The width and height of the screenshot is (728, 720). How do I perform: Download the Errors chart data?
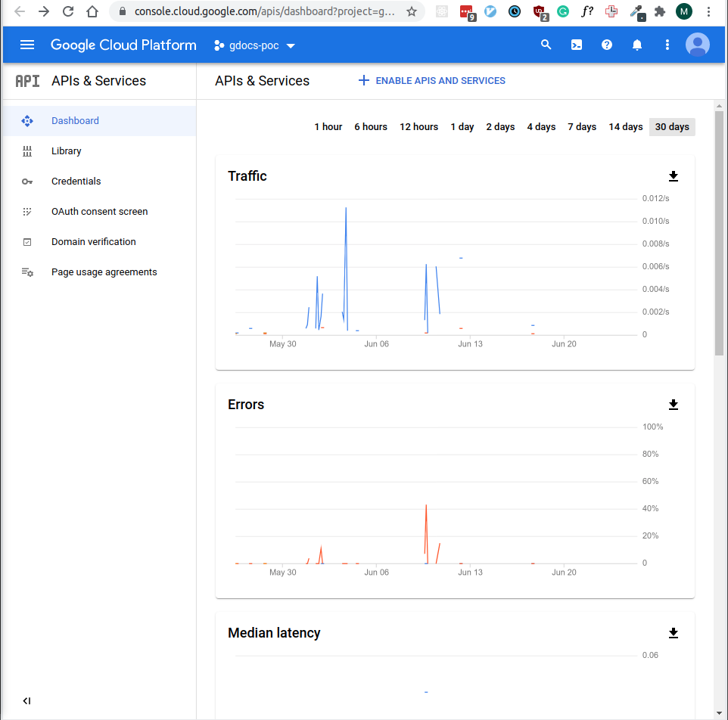click(674, 405)
